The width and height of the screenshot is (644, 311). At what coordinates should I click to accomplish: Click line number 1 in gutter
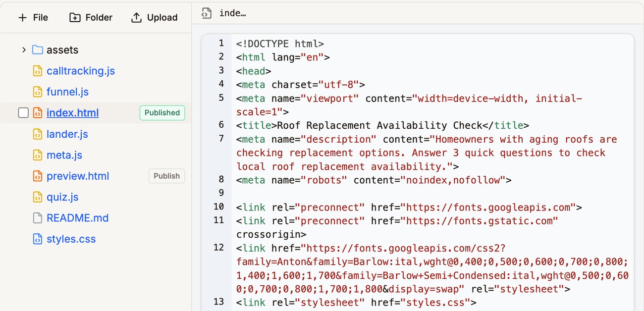point(221,43)
